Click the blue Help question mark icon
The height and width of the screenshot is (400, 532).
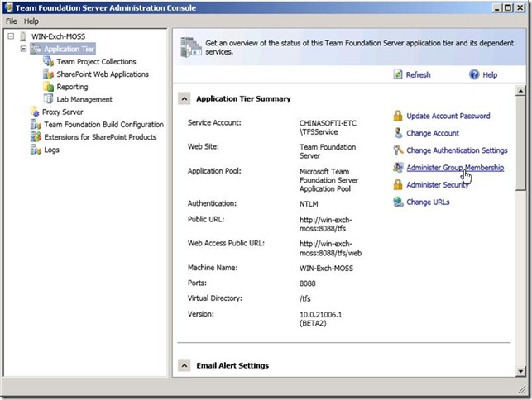click(x=474, y=74)
